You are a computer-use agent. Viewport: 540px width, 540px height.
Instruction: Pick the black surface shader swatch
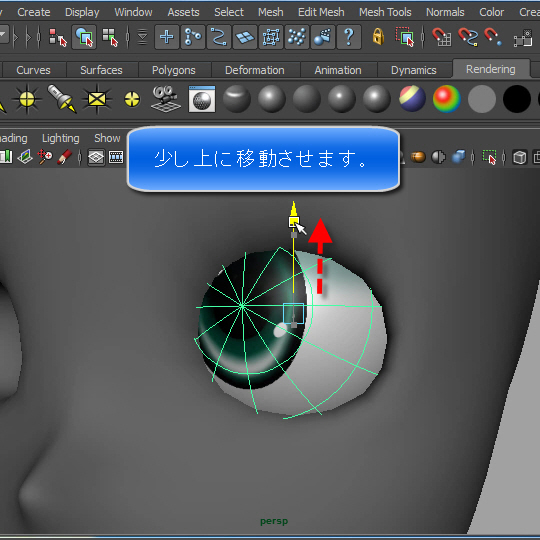(517, 99)
